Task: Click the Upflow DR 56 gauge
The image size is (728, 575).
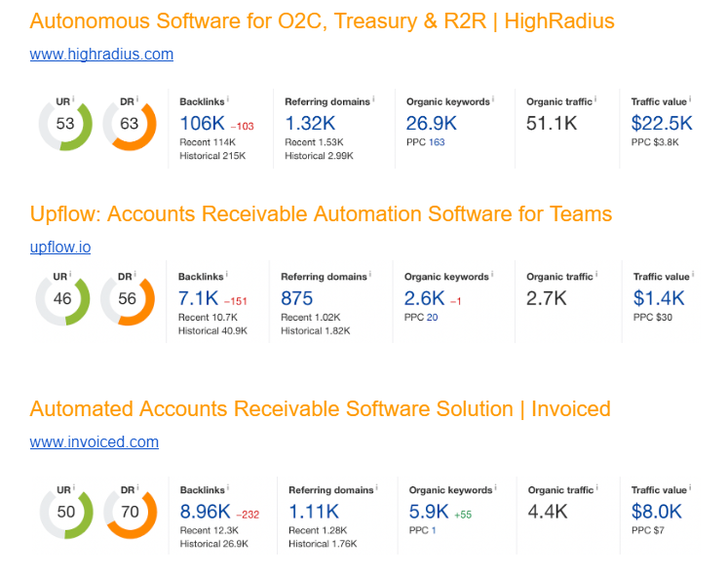Action: coord(128,298)
